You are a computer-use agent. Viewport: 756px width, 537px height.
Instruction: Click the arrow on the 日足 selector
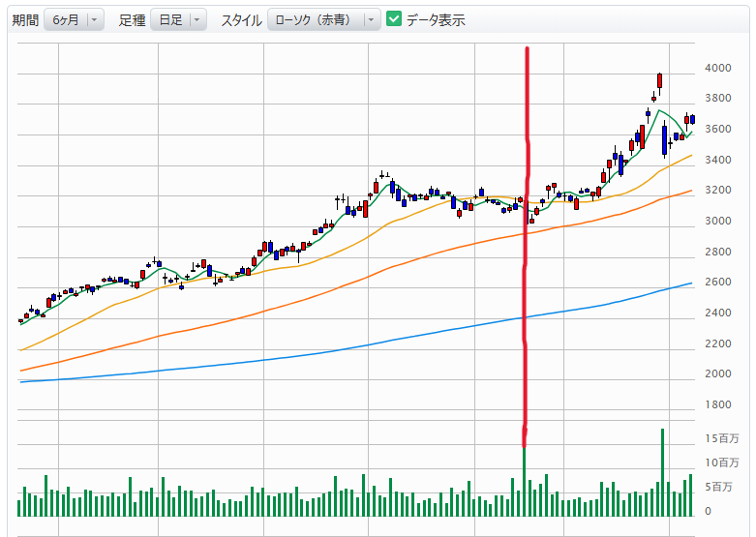point(197,19)
